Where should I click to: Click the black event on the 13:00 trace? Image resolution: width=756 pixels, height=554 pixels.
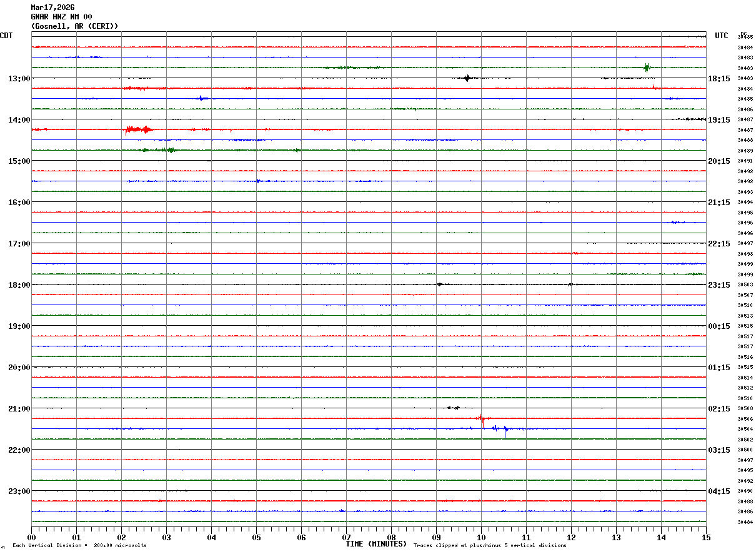coord(467,78)
